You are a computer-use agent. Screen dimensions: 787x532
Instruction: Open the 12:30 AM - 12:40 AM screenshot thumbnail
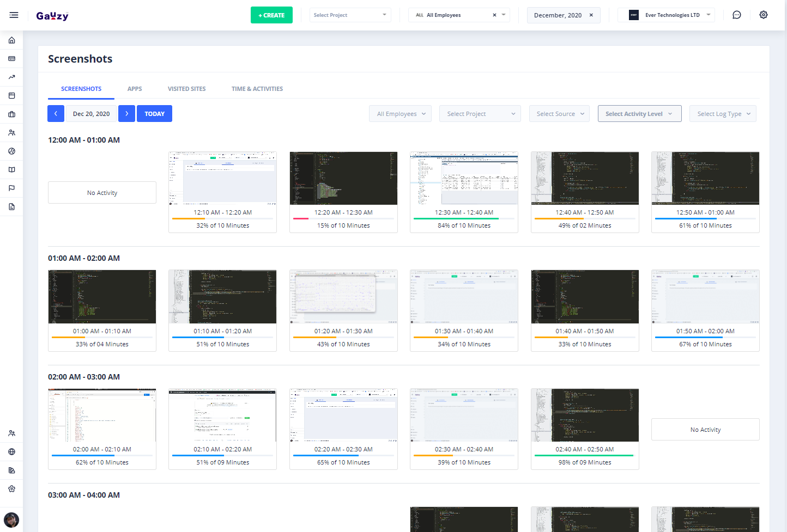click(464, 179)
